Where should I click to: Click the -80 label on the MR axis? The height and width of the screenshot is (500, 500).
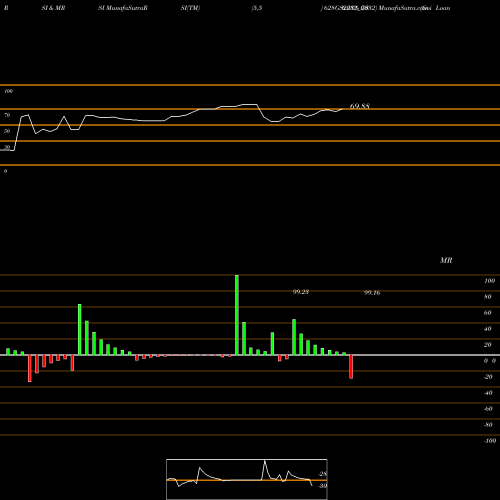(x=488, y=425)
